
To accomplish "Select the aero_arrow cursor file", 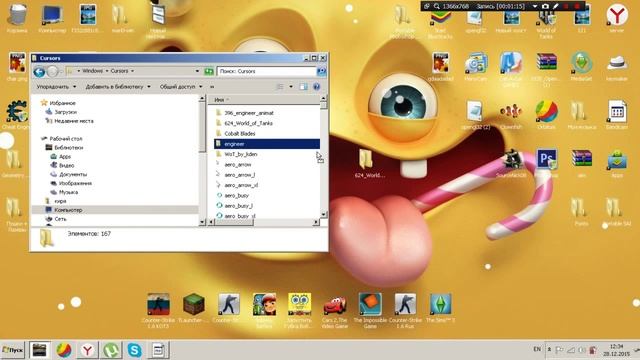I will 238,164.
